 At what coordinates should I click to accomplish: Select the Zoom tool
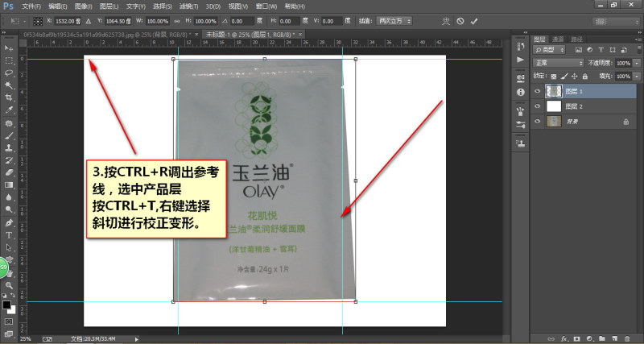click(9, 285)
